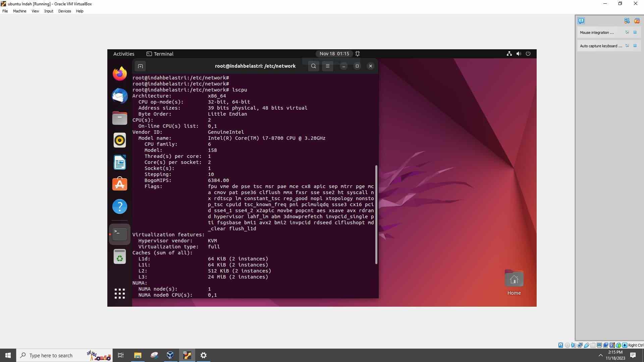
Task: Click the terminal window scrollbar
Action: (376, 215)
